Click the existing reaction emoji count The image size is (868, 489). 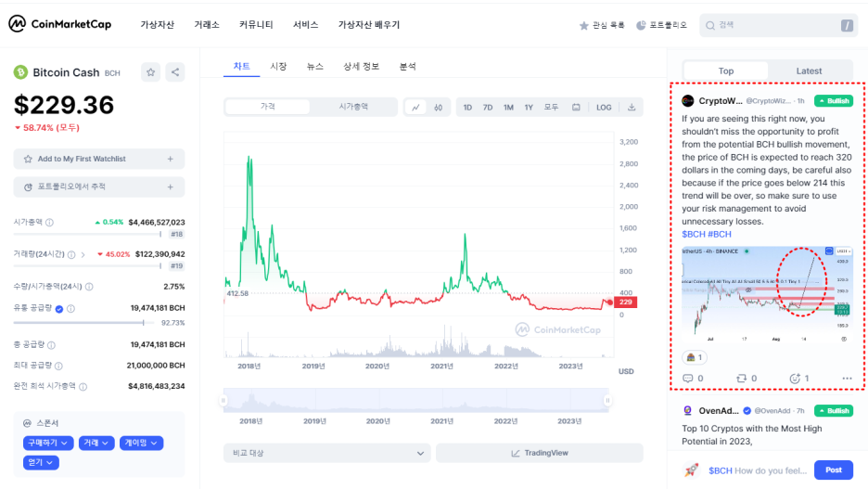point(695,357)
